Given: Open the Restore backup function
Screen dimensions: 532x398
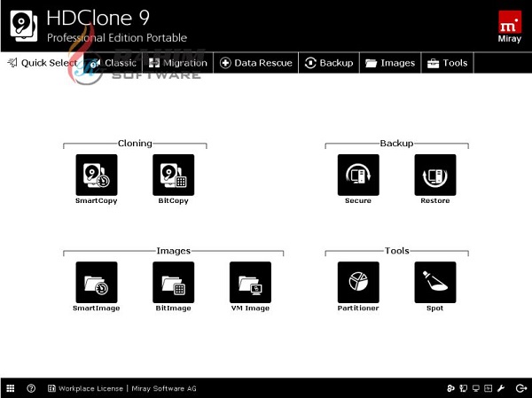Looking at the screenshot, I should point(435,176).
